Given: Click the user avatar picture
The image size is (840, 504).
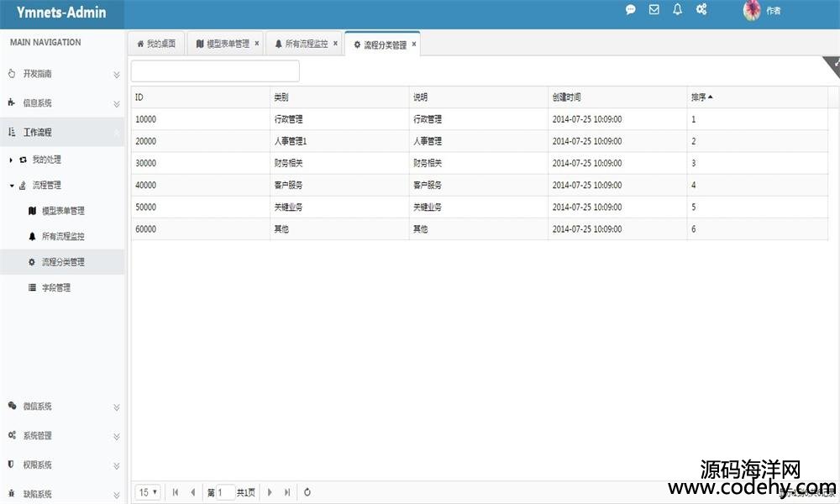Looking at the screenshot, I should tap(753, 10).
